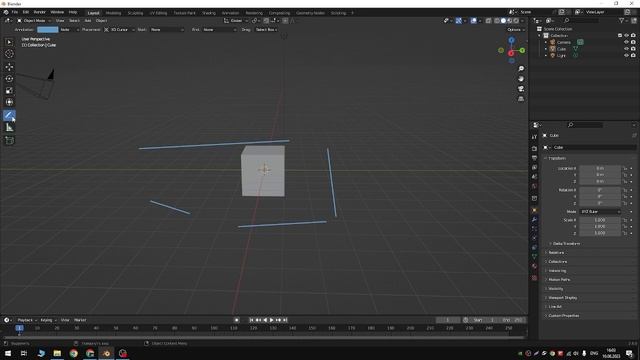
Task: Open the 3D Cursor placement dropdown
Action: pos(119,30)
